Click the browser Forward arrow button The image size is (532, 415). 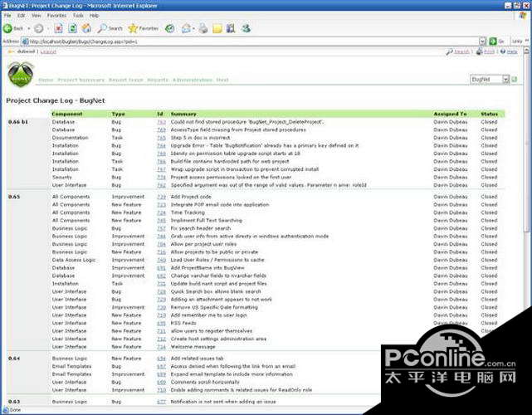(x=39, y=28)
